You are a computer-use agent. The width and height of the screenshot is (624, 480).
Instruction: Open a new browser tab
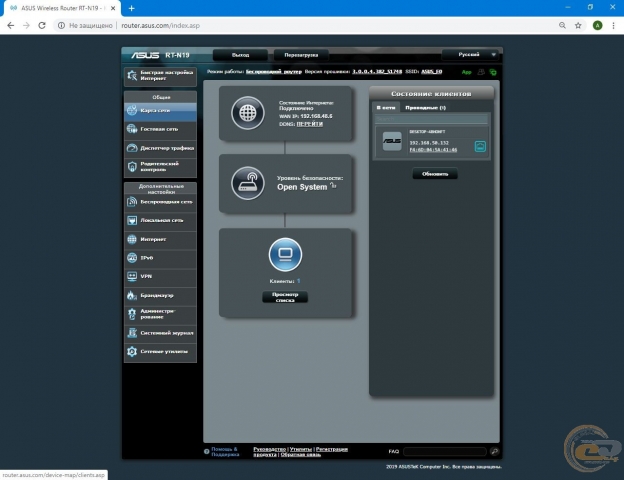pos(131,8)
